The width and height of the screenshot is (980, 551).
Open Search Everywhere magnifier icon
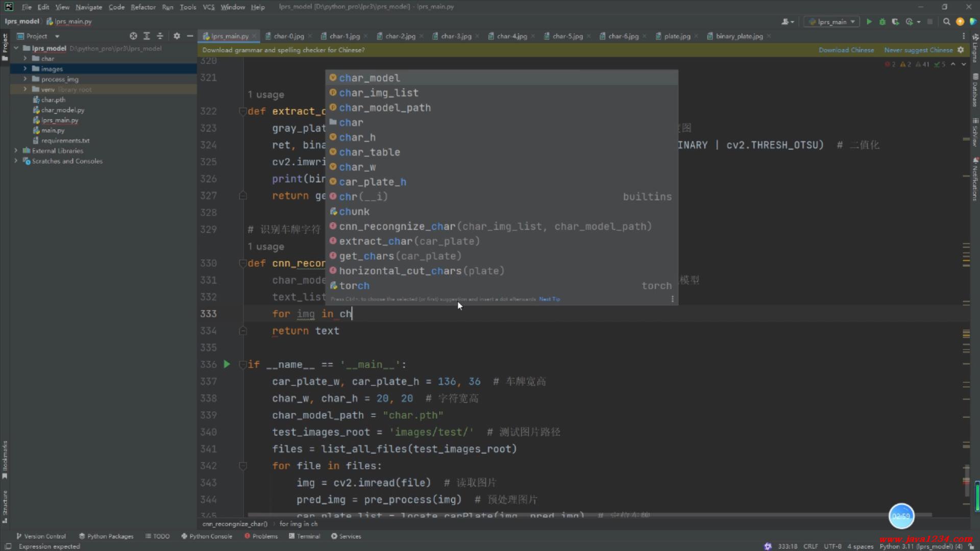point(946,21)
